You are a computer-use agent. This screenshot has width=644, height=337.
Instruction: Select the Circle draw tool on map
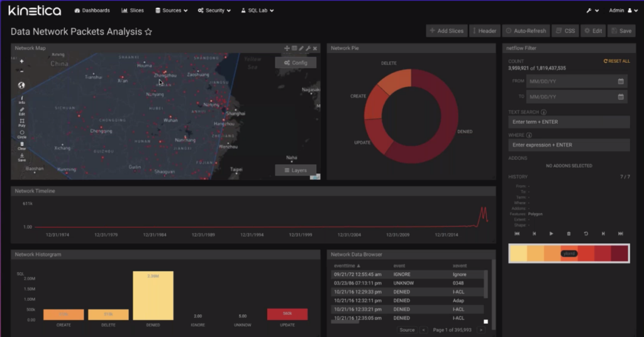point(22,133)
